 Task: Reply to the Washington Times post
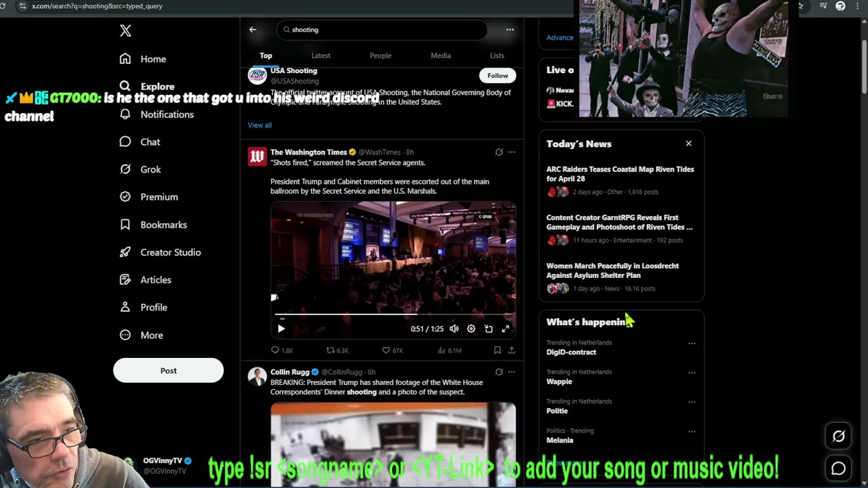pyautogui.click(x=281, y=350)
